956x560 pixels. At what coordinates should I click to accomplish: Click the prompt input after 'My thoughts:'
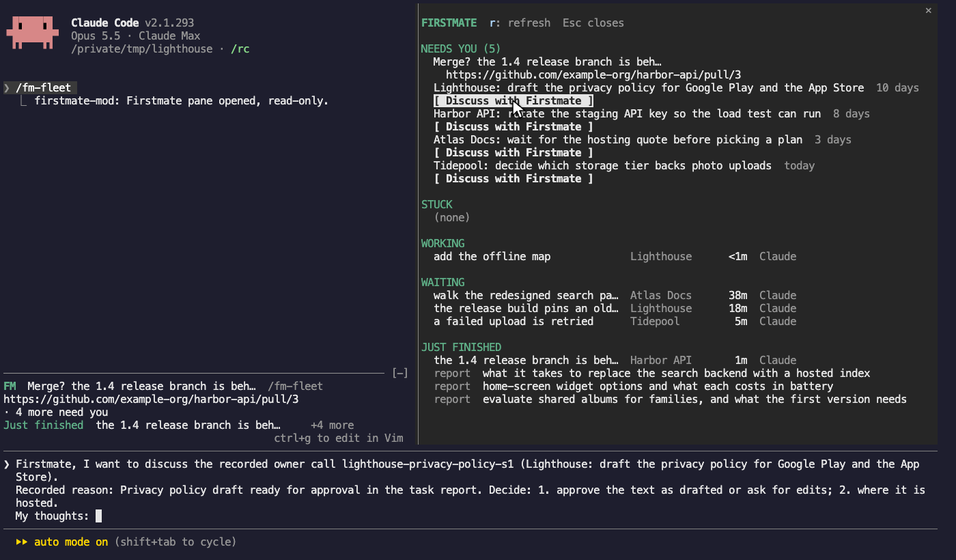(98, 516)
